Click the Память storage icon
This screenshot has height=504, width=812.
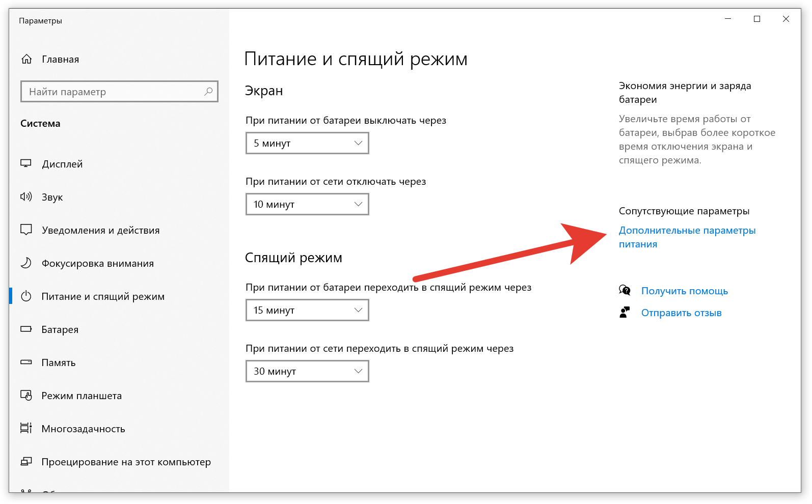26,362
